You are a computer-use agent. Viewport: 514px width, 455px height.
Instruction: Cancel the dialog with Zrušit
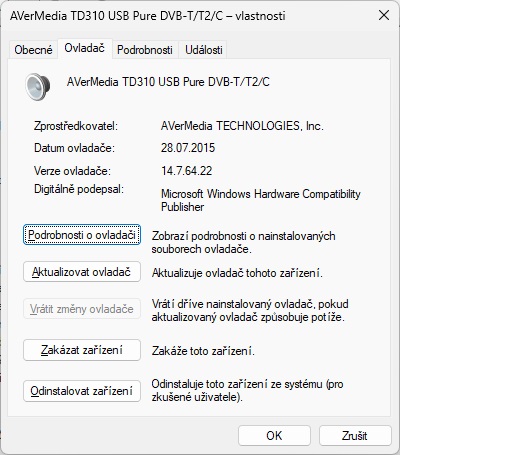tap(355, 435)
